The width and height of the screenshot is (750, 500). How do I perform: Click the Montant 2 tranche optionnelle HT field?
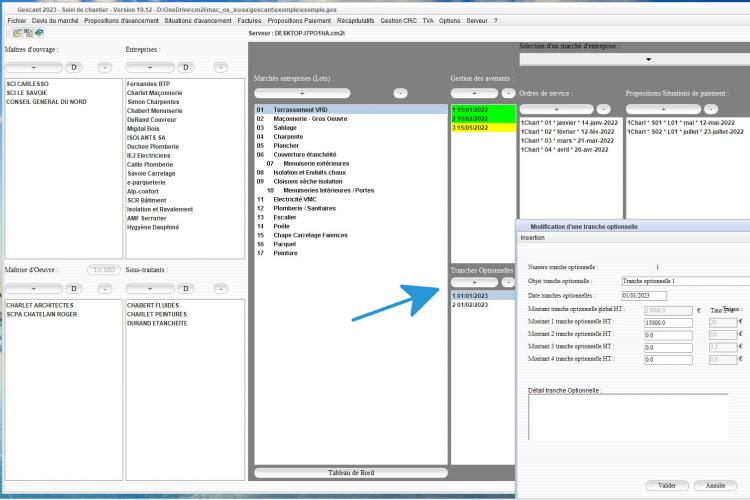click(x=668, y=335)
